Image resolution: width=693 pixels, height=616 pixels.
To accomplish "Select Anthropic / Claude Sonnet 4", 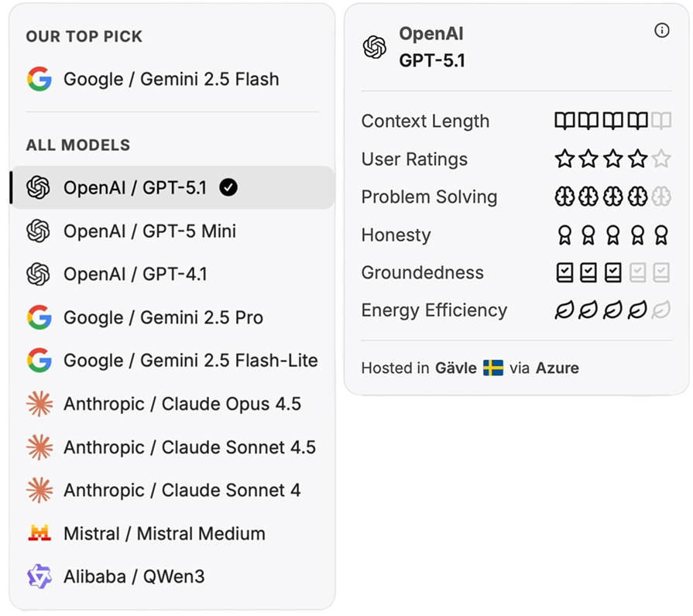I will click(182, 491).
